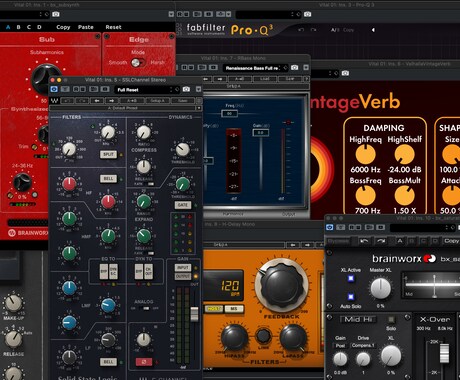
Task: Click the previous preset arrow in H-Delay toolbar
Action: (x=293, y=245)
